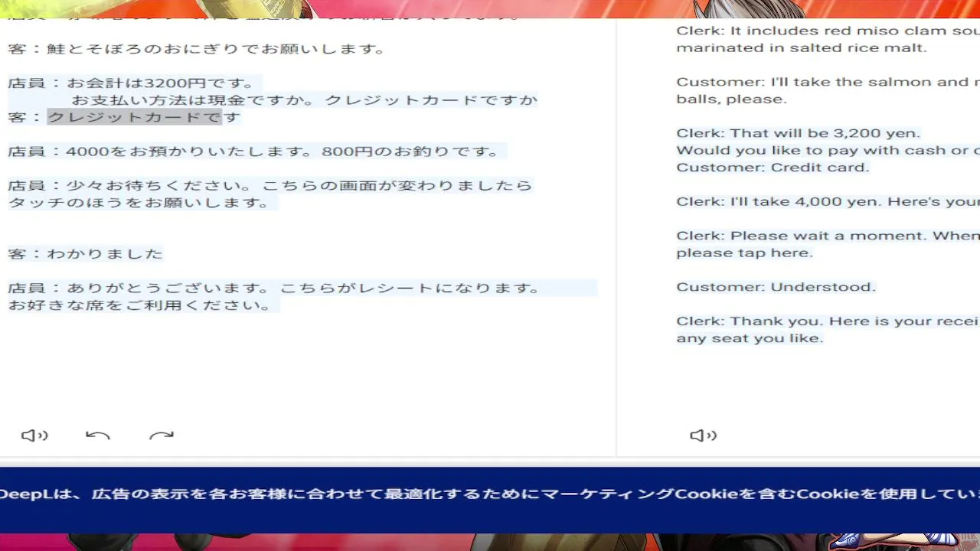Click translation 'Customer: Understood.'
Viewport: 980px width, 551px height.
point(776,287)
